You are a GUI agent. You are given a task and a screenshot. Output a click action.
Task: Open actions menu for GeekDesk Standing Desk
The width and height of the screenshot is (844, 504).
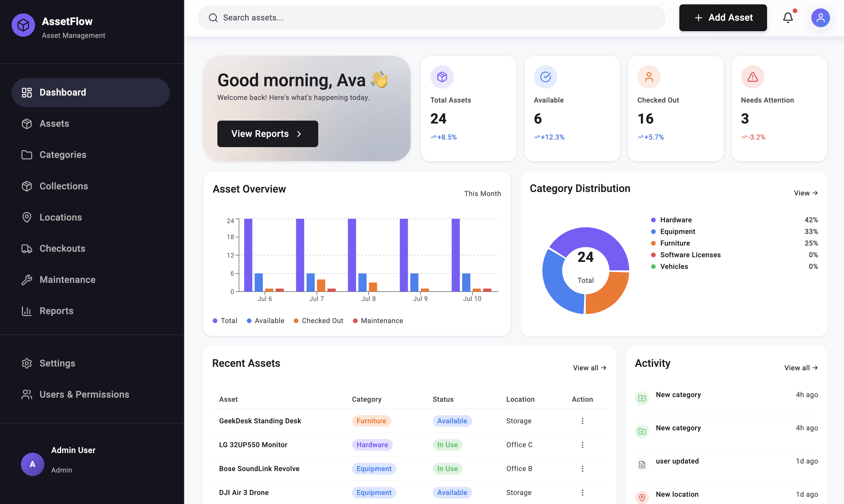(x=582, y=421)
